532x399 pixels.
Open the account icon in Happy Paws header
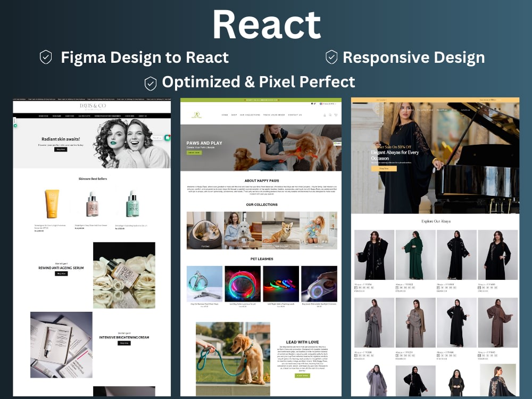click(x=325, y=115)
